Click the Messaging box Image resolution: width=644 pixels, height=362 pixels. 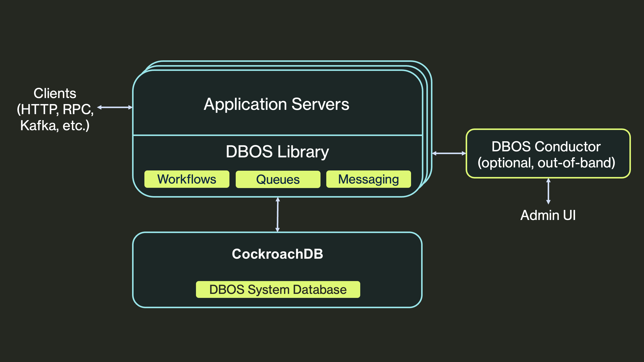tap(369, 179)
